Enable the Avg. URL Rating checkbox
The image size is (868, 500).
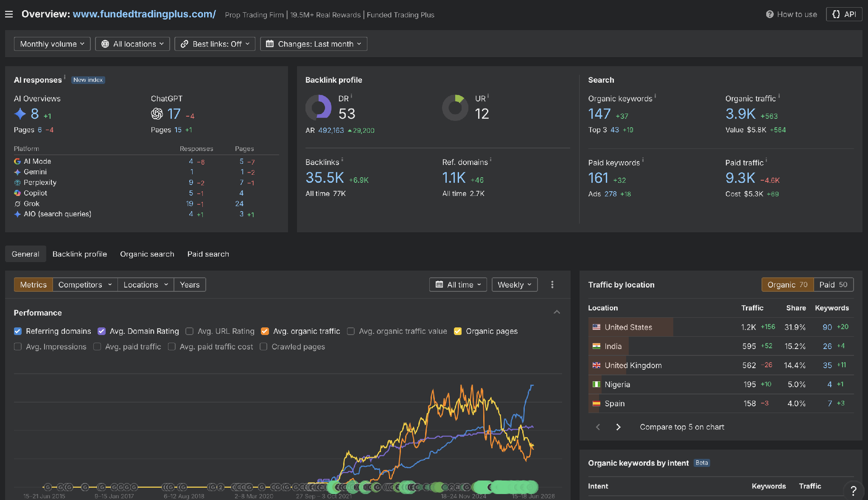click(x=190, y=331)
